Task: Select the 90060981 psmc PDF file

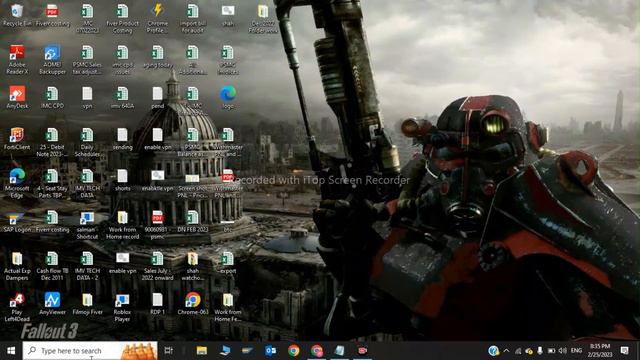Action: pyautogui.click(x=158, y=224)
